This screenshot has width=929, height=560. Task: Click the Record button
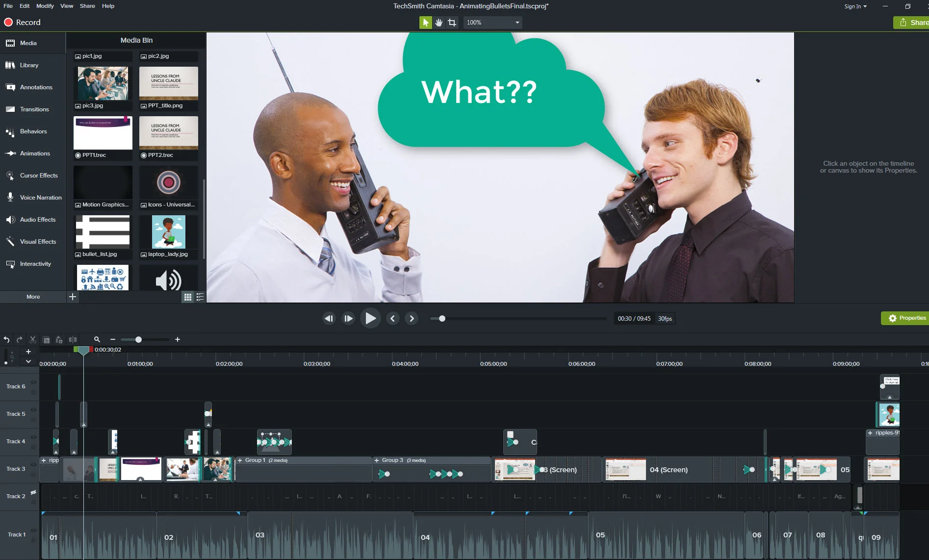pyautogui.click(x=23, y=23)
